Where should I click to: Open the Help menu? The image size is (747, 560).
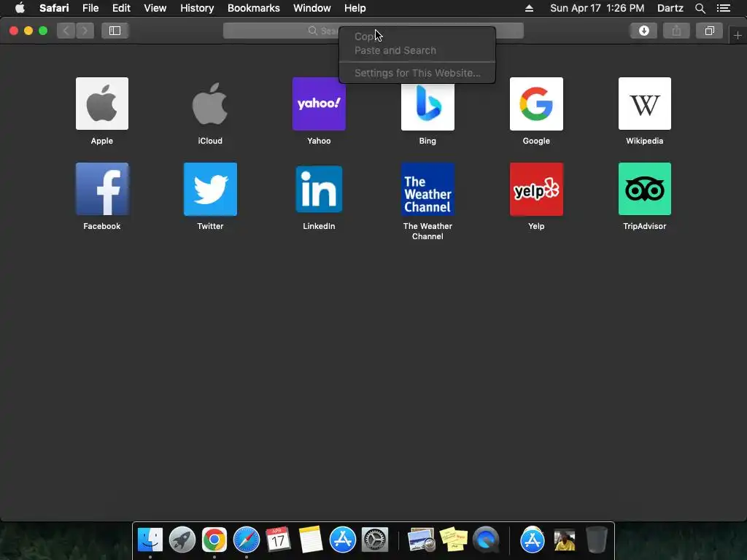tap(355, 8)
